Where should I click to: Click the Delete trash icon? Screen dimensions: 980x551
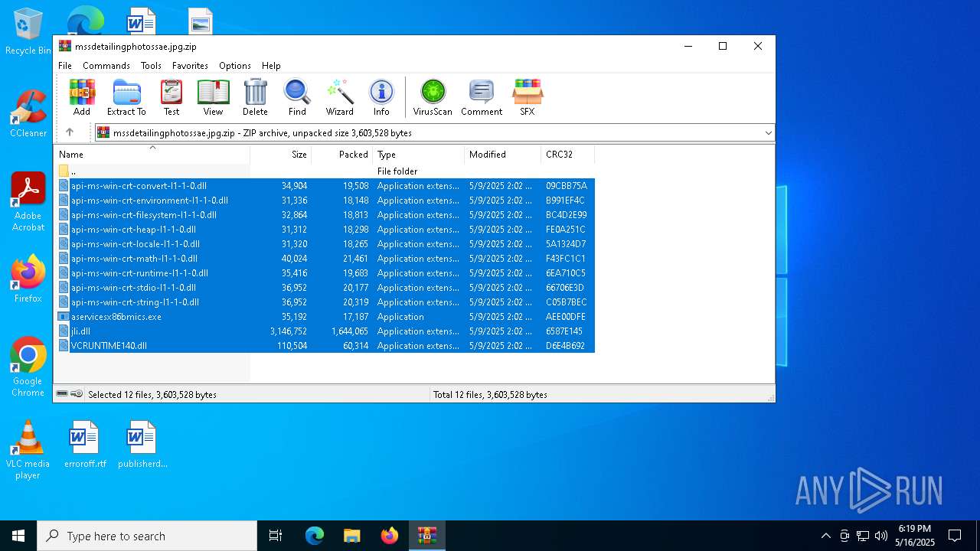tap(255, 97)
